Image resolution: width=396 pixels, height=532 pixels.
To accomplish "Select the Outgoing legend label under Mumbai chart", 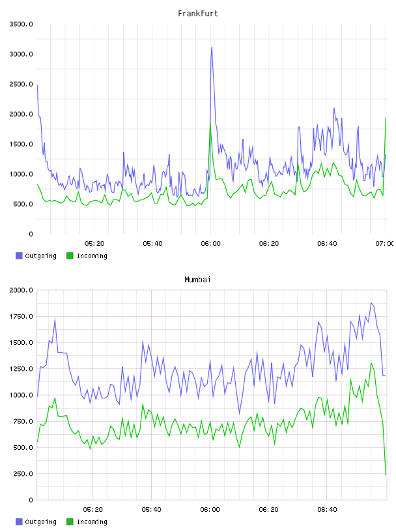I will 40,522.
